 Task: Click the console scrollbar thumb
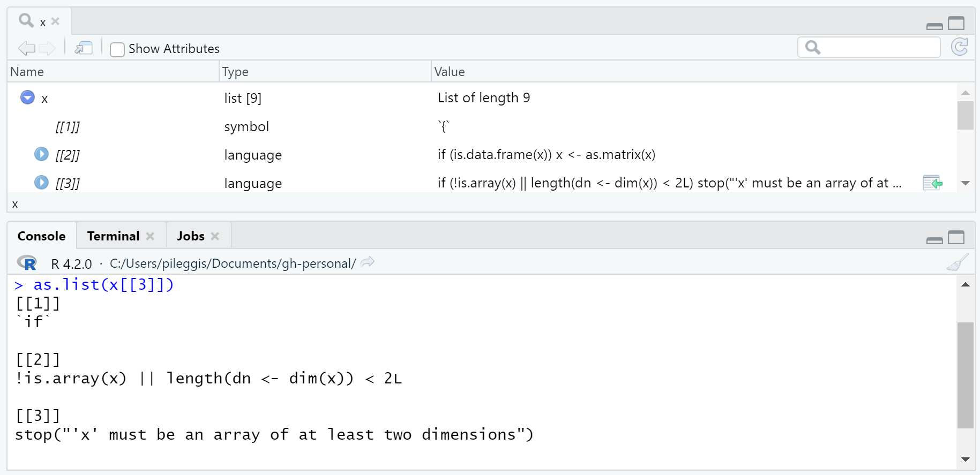click(x=965, y=375)
